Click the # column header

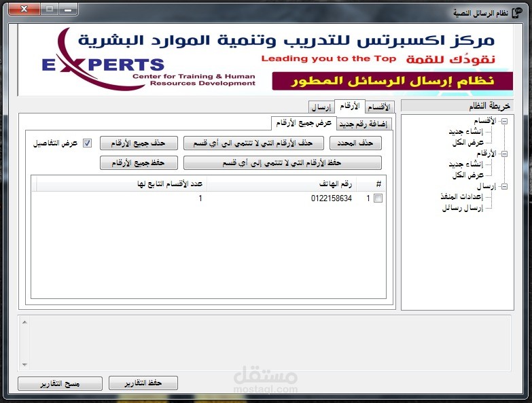(371, 184)
